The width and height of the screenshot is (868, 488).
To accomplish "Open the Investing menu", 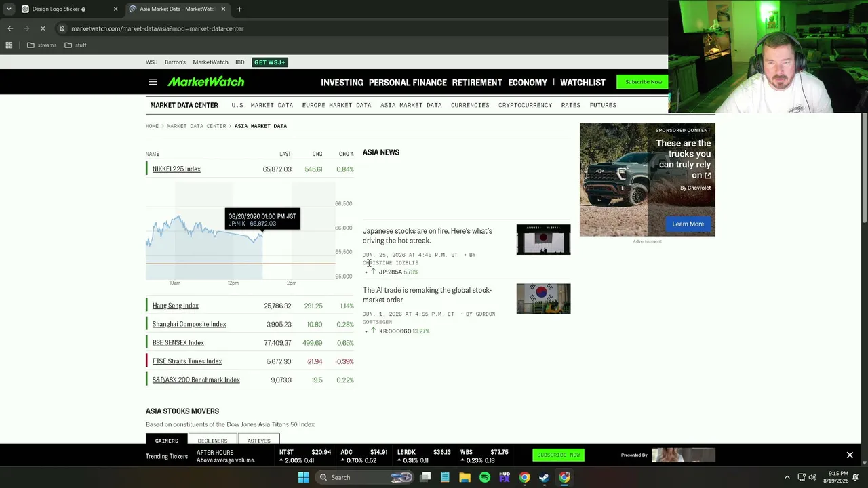I will coord(342,83).
